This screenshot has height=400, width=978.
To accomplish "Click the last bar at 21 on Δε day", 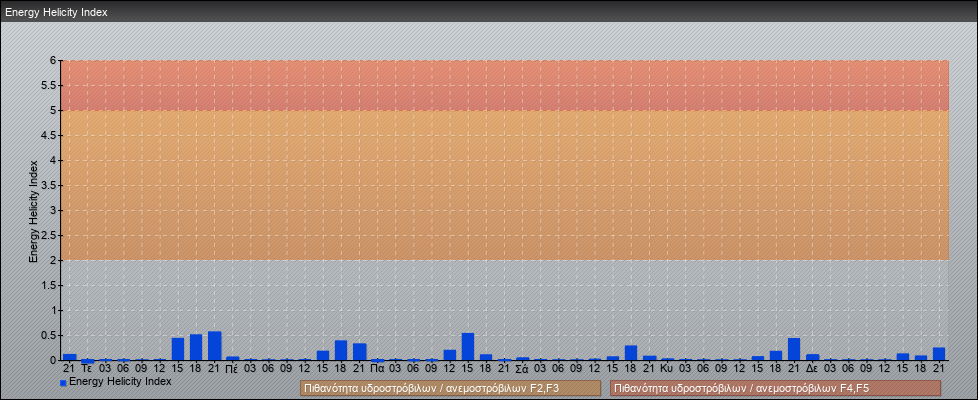I will point(939,354).
